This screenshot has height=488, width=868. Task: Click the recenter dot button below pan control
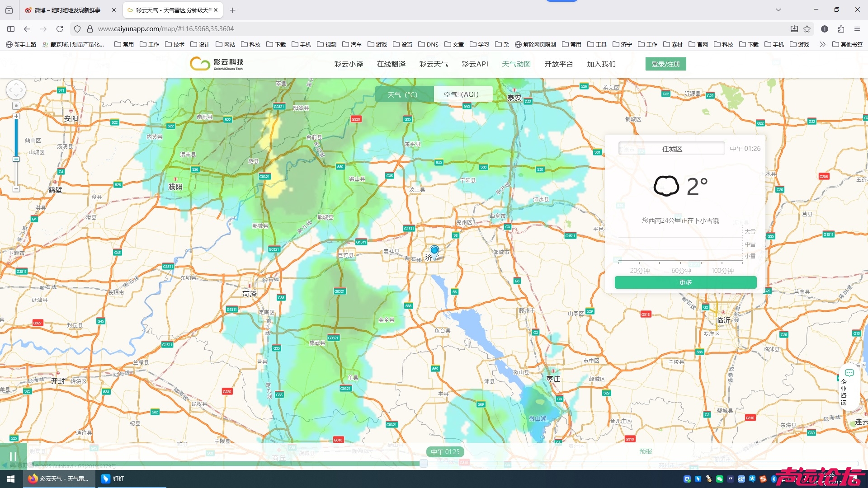tap(16, 106)
